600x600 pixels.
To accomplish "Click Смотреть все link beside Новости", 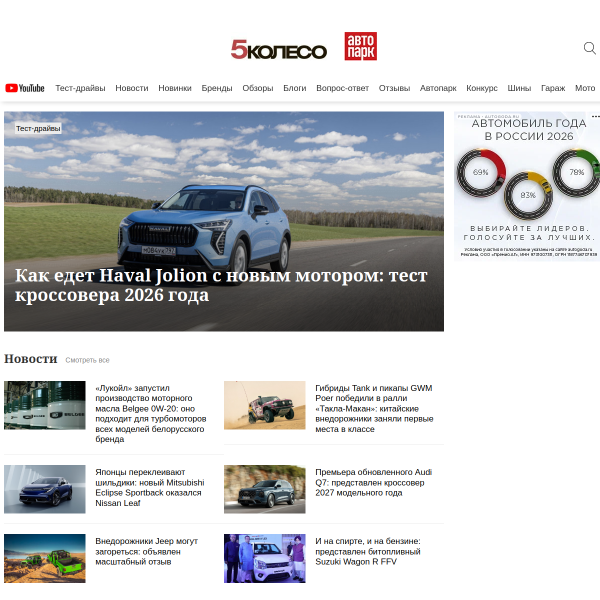I will click(x=87, y=360).
